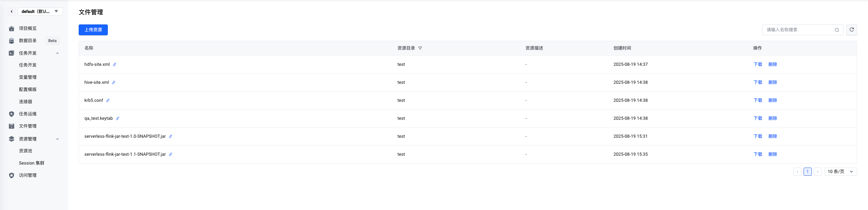
Task: Focus the name search input field
Action: (798, 30)
